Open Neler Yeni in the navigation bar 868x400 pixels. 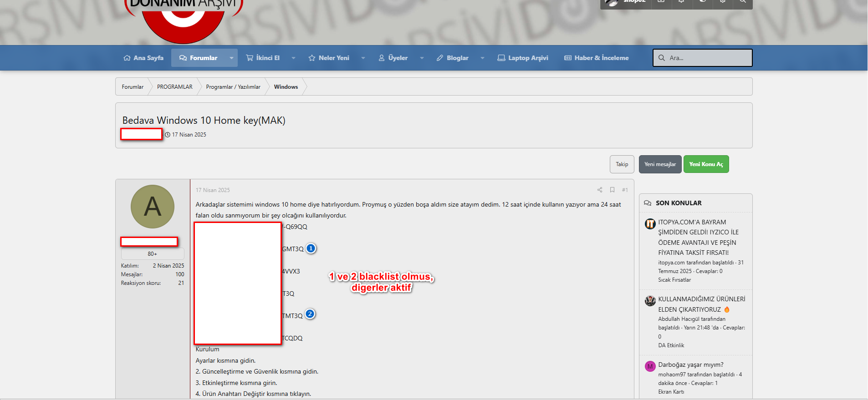pyautogui.click(x=329, y=58)
